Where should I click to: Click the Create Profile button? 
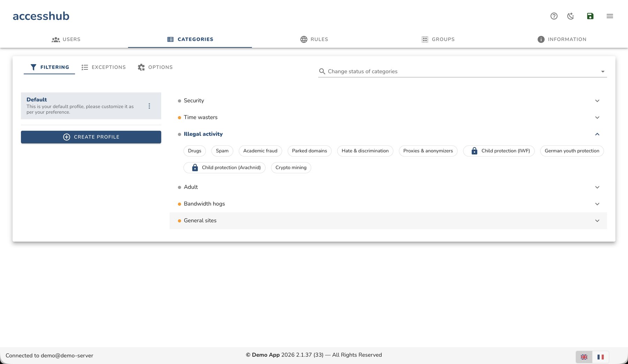coord(91,137)
